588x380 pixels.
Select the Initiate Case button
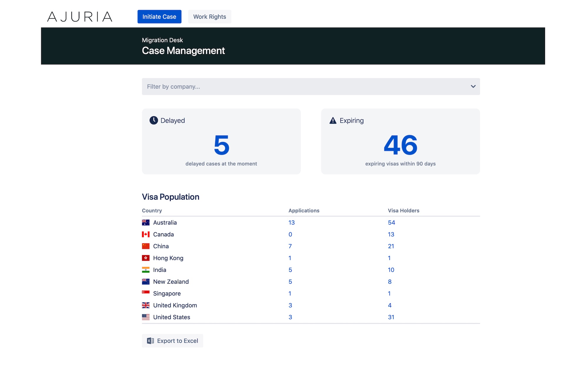(x=159, y=17)
